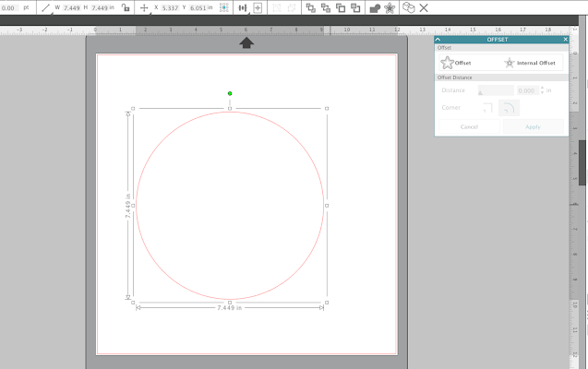This screenshot has height=369, width=588.
Task: Click the weld shapes icon
Action: tap(375, 8)
